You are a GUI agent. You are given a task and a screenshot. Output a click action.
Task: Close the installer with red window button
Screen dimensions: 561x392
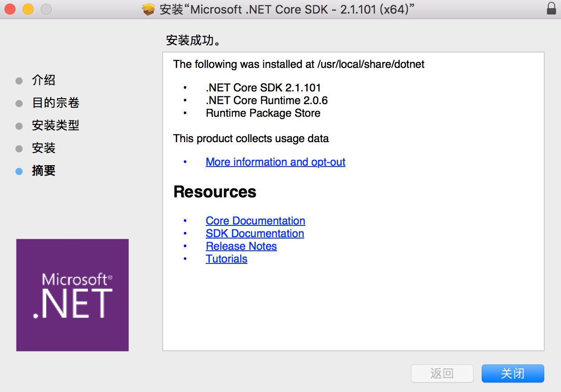[x=10, y=9]
